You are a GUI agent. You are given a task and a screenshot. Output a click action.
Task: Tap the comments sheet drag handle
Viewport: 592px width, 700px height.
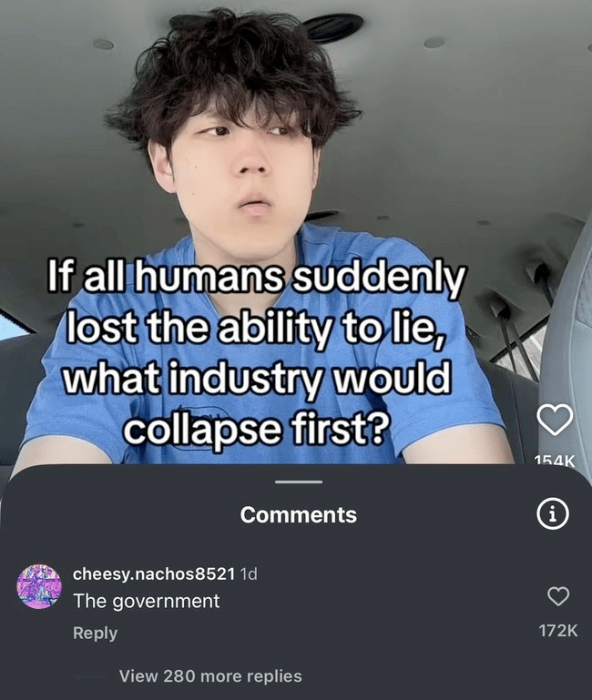tap(299, 482)
